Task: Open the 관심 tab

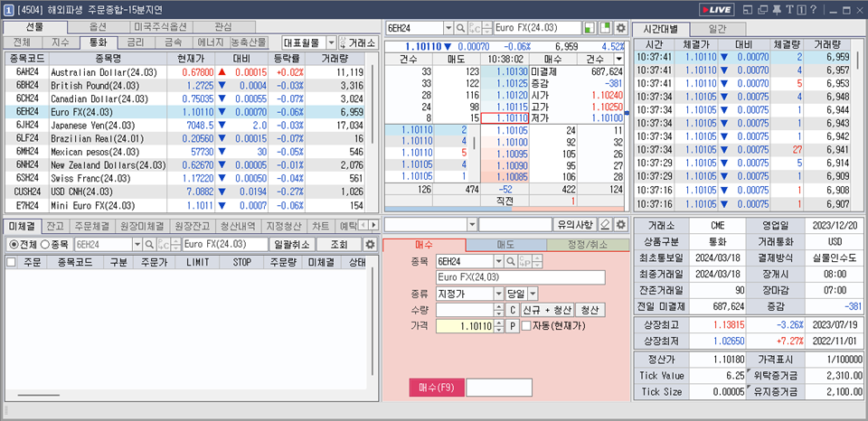Action: pos(224,26)
